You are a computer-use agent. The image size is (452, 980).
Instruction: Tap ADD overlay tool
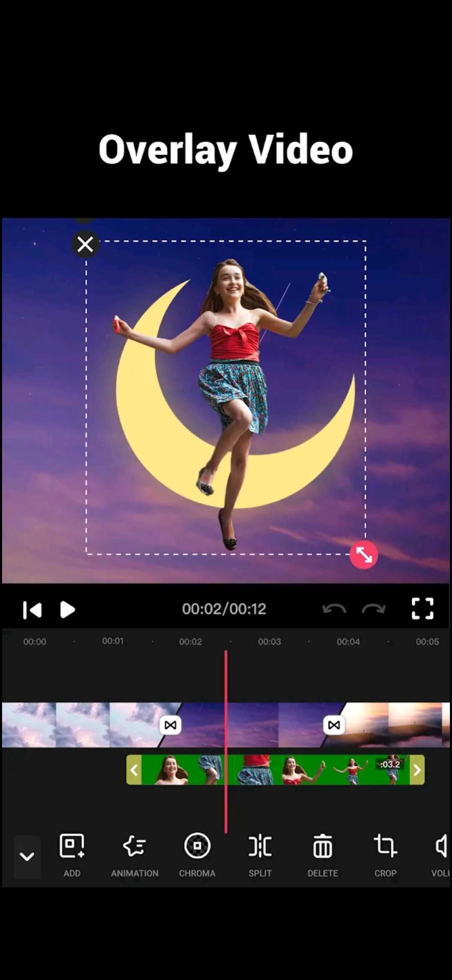[72, 855]
